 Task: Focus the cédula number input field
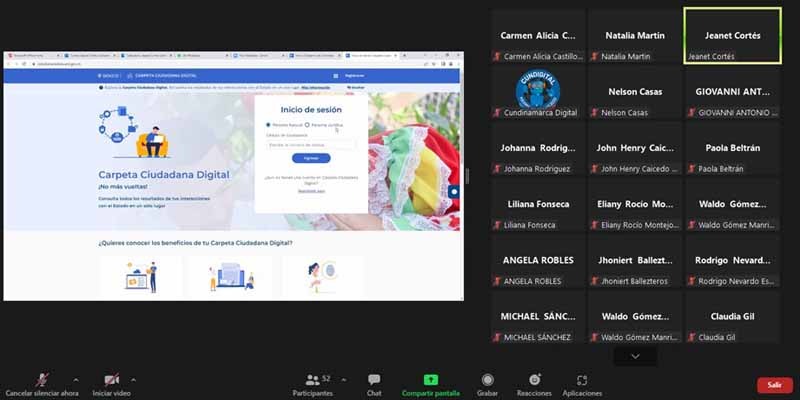[x=311, y=145]
